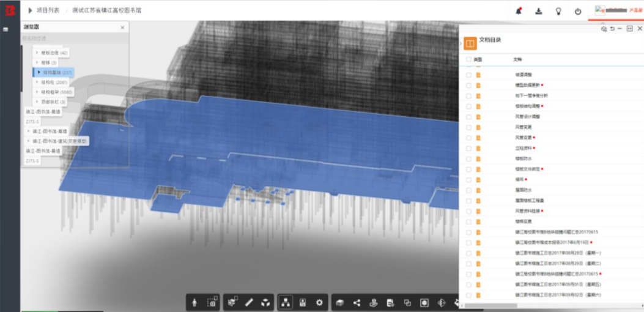Expand the 楼板边缘 (42) tree node

(37, 53)
